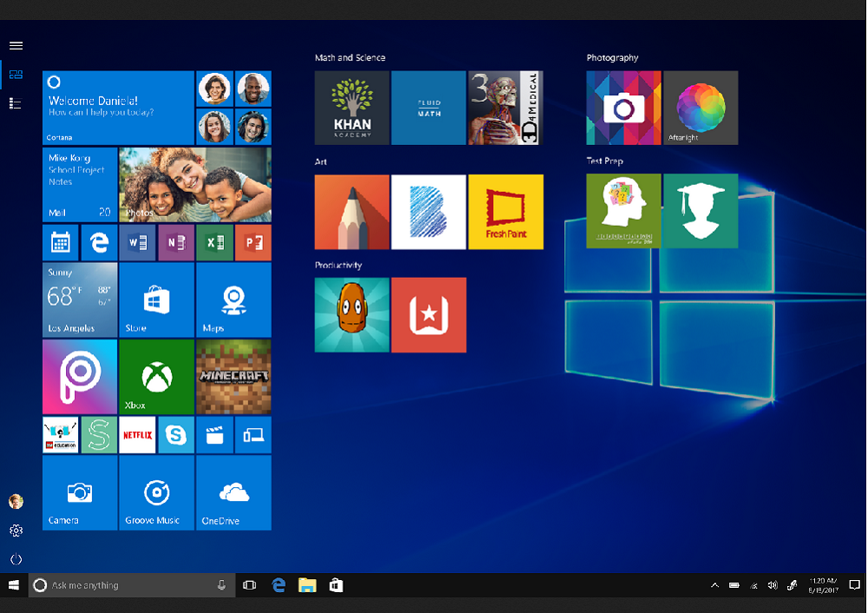Open the green brain head tile
The height and width of the screenshot is (613, 868).
[x=624, y=211]
